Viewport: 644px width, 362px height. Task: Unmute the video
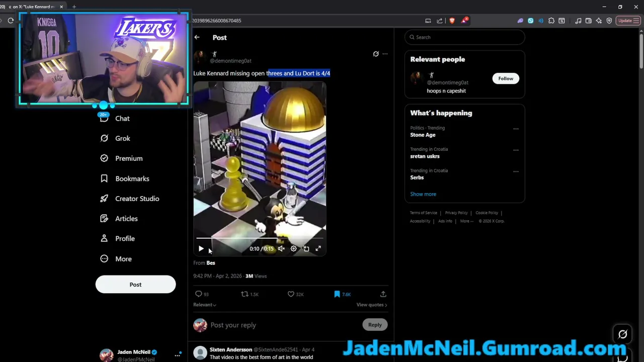pyautogui.click(x=281, y=249)
